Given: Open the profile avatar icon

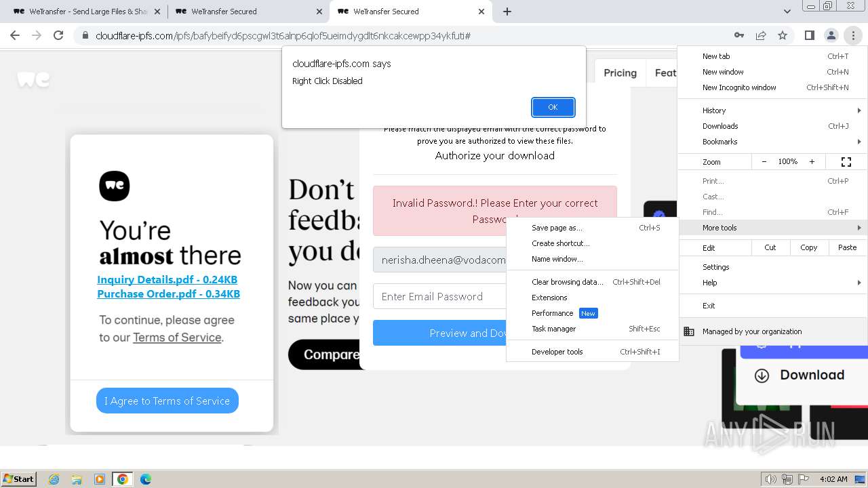Looking at the screenshot, I should click(x=831, y=35).
